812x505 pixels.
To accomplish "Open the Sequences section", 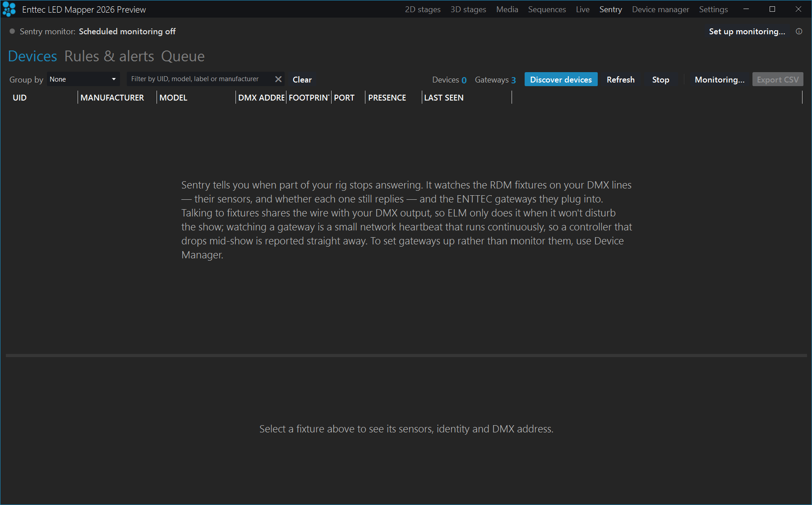I will [x=547, y=9].
